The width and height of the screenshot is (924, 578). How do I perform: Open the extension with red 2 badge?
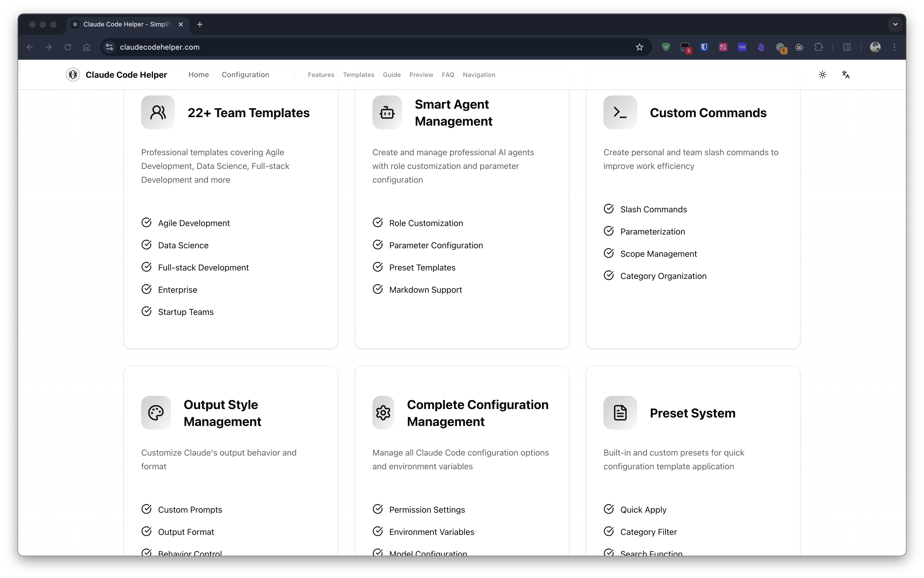[x=686, y=48]
